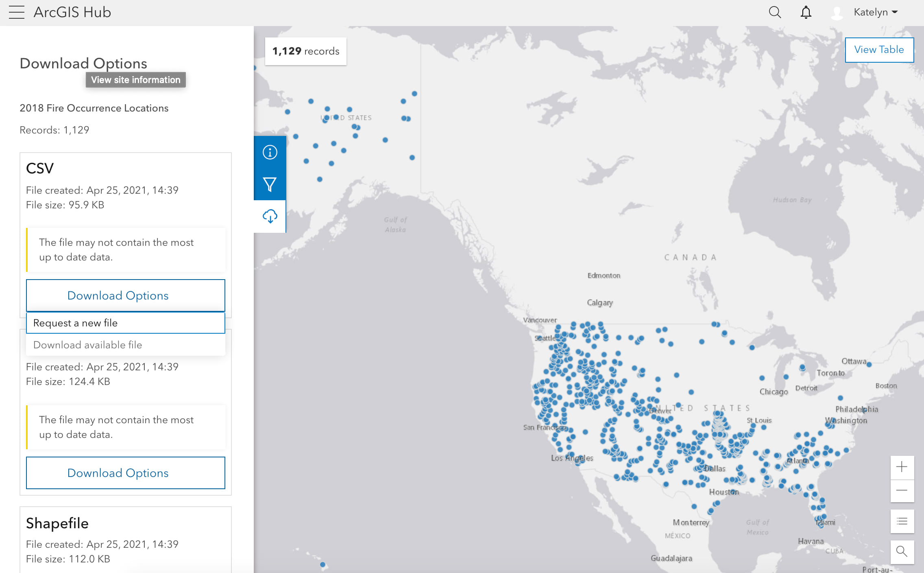Open the map legend list icon
This screenshot has width=924, height=573.
click(x=902, y=521)
